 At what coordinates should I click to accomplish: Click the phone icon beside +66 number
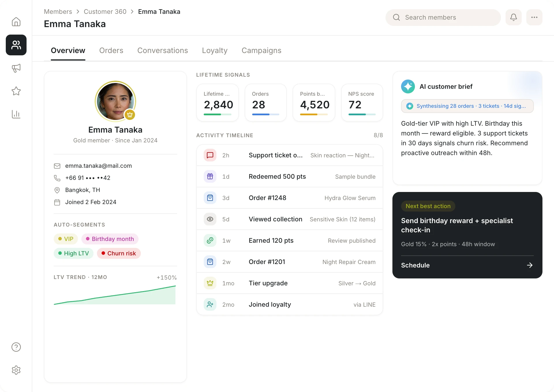[x=57, y=178]
